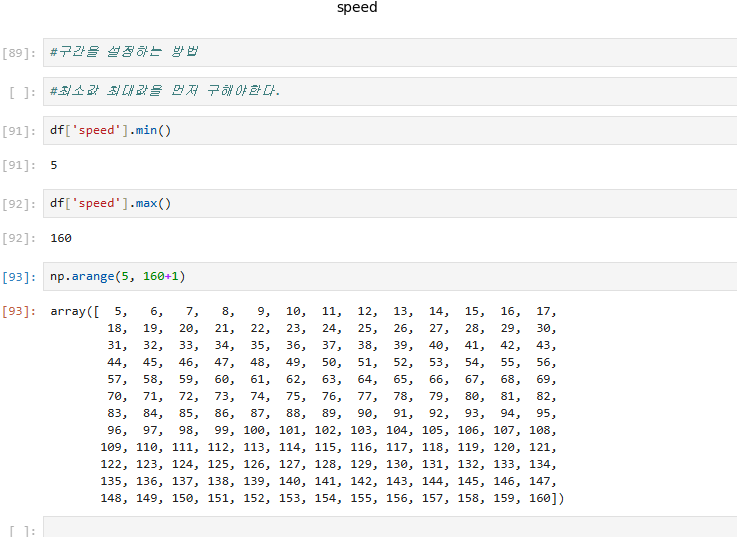Click the input prompt [91] beside the min() cell
This screenshot has height=537, width=737.
pos(19,131)
